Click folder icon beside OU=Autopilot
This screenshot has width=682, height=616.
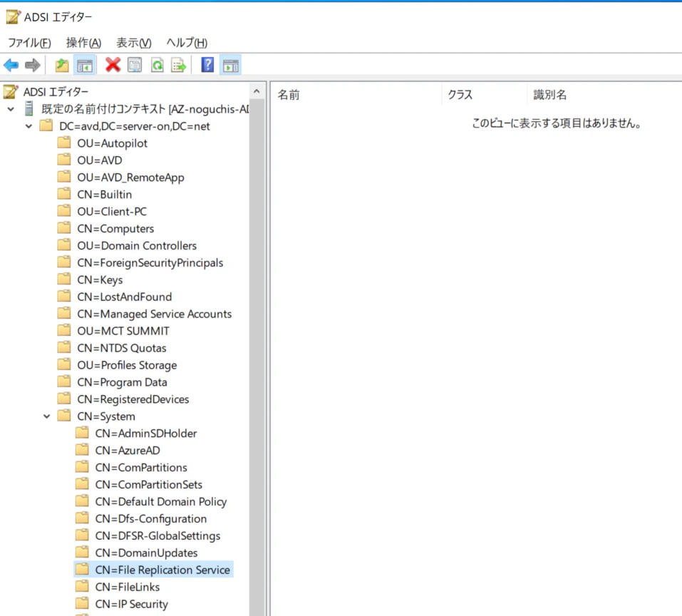coord(64,143)
